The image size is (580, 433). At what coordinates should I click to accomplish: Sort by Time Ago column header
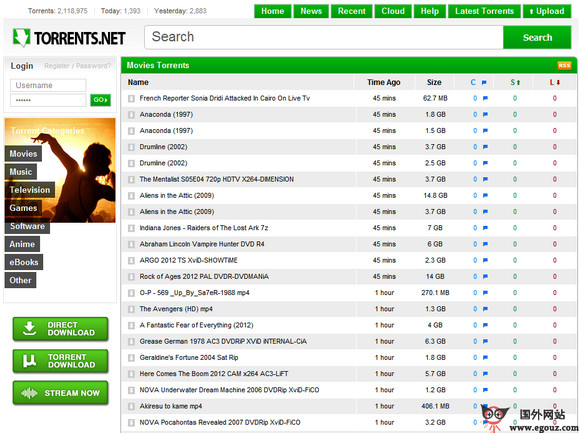[x=384, y=82]
